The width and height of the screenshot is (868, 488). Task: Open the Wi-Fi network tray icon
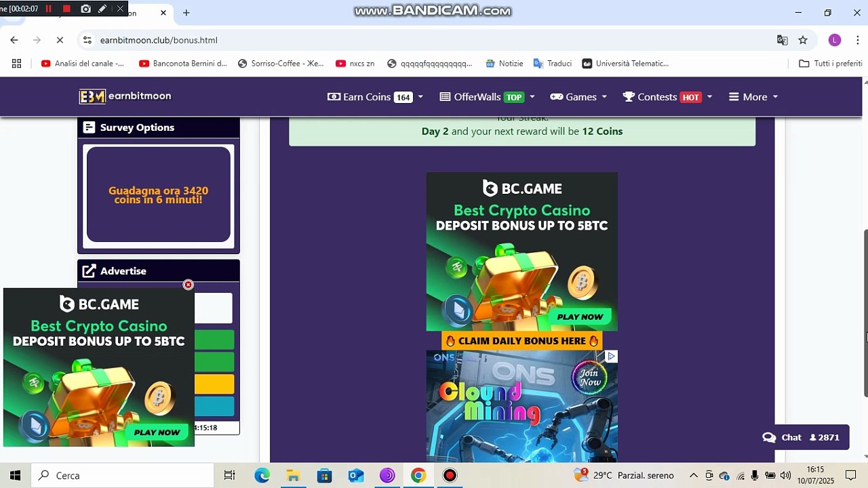[740, 476]
